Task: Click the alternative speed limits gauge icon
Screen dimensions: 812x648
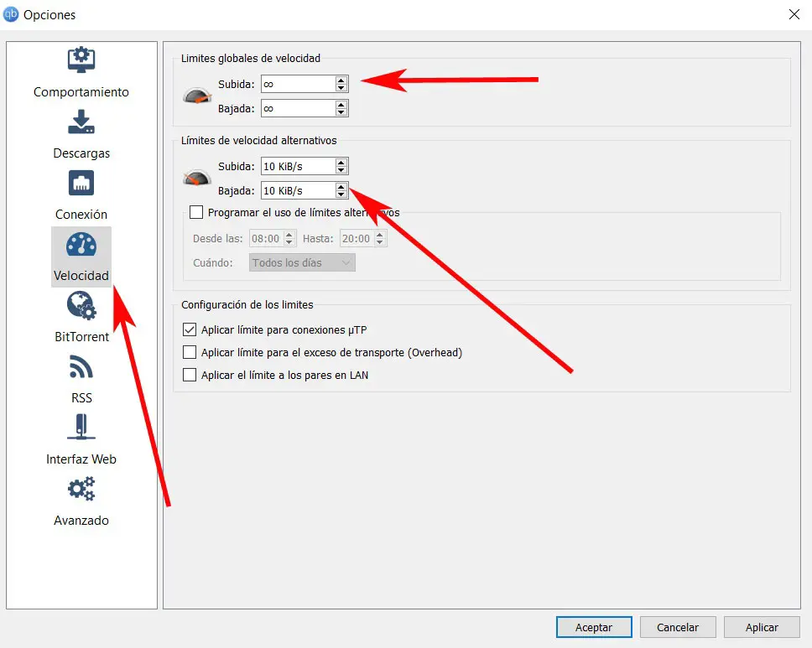Action: (x=197, y=178)
